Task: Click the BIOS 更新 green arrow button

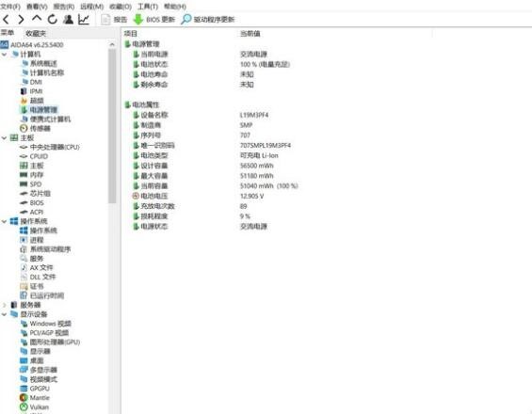Action: [x=153, y=20]
